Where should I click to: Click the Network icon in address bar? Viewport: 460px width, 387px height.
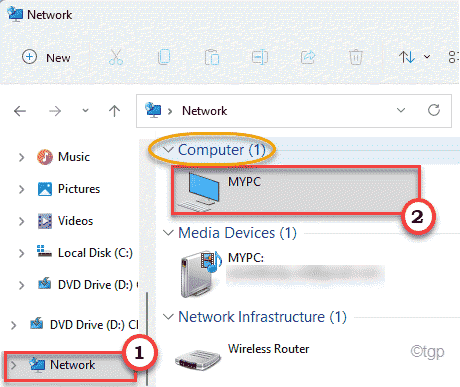pos(153,110)
